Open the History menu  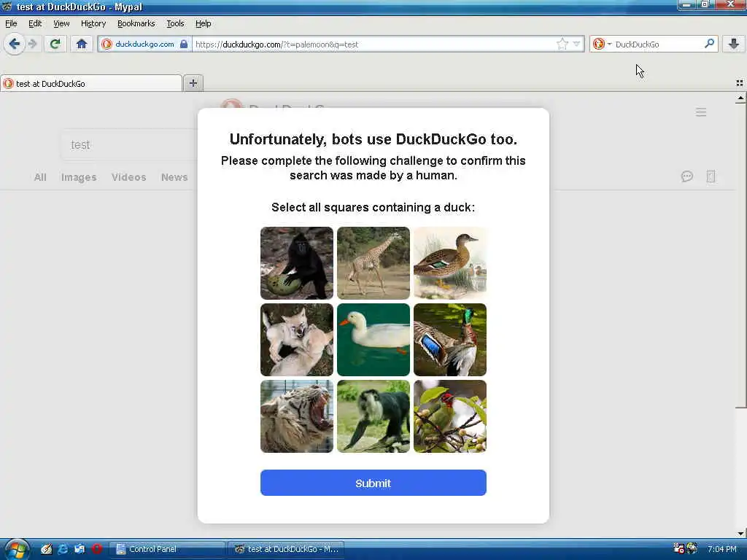93,23
